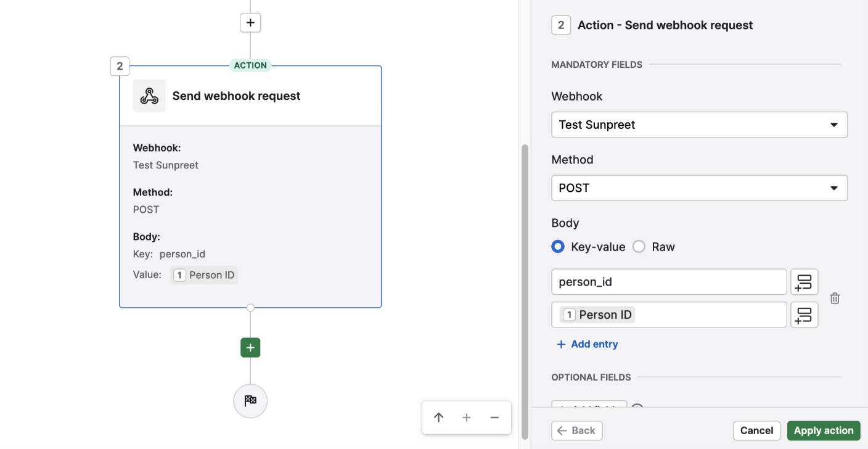This screenshot has height=449, width=868.
Task: Add a step with the green plus button
Action: click(x=250, y=348)
